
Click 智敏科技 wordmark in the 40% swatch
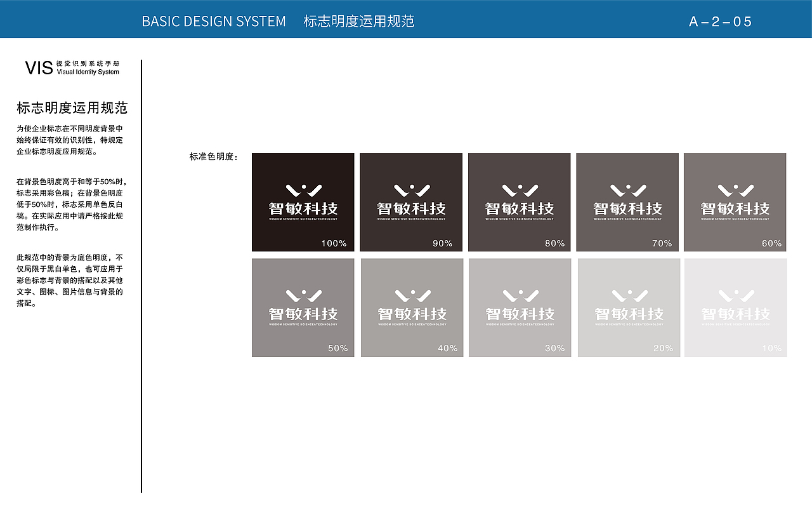(x=412, y=314)
